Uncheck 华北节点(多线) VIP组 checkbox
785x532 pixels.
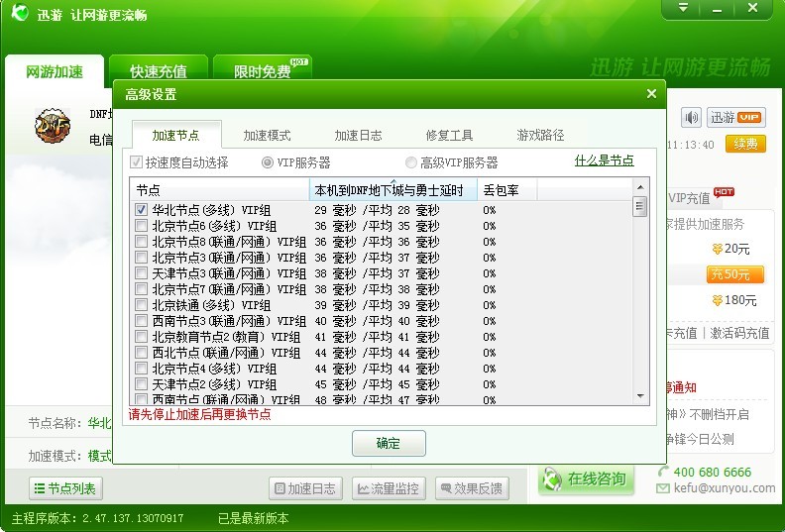141,210
